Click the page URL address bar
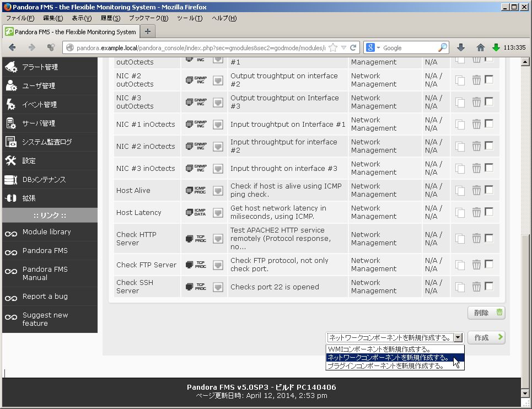 [x=201, y=48]
